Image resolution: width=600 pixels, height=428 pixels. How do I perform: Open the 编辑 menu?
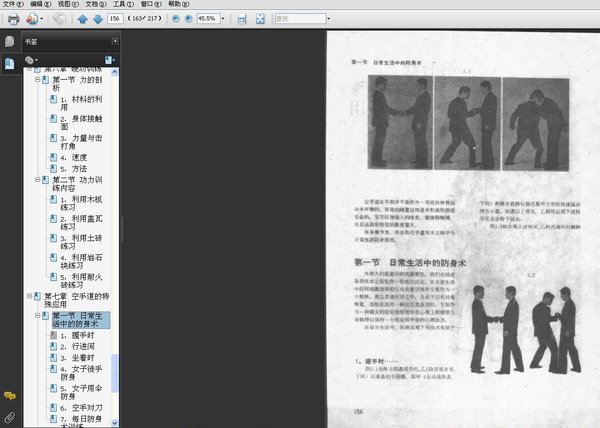pyautogui.click(x=41, y=4)
